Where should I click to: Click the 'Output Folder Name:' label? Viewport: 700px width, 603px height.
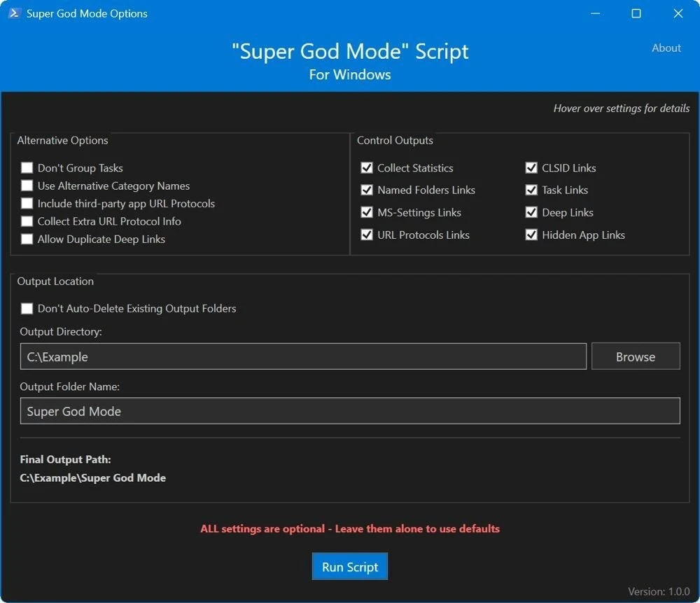click(69, 387)
